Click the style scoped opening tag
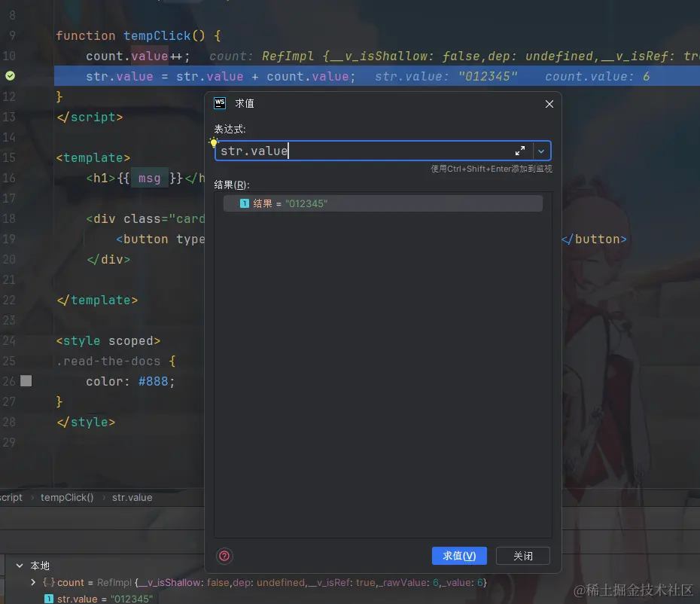Screen dimensions: 700x604 click(x=108, y=341)
